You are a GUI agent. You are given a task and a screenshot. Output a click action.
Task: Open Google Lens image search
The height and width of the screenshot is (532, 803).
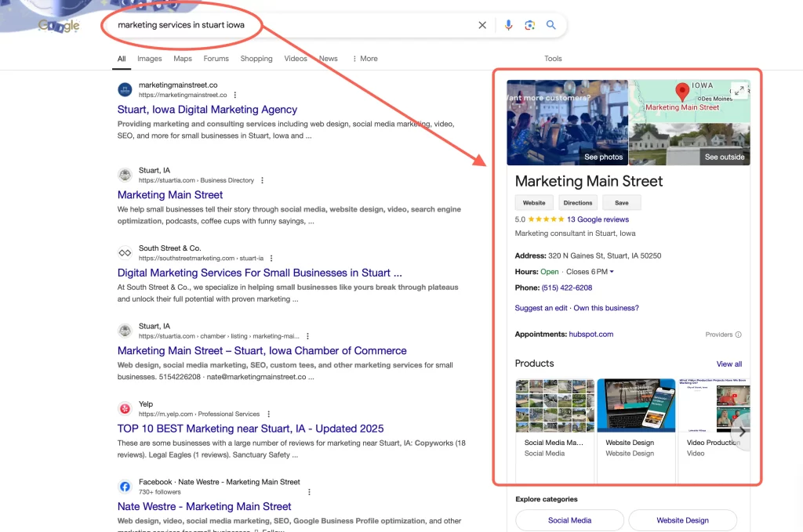coord(530,25)
